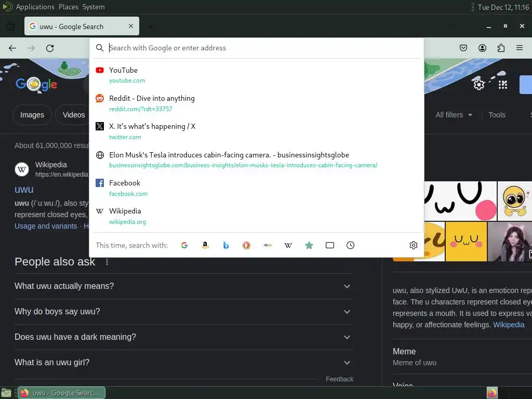Viewport: 532px width, 399px height.
Task: Open the search Tools button
Action: coord(497,115)
